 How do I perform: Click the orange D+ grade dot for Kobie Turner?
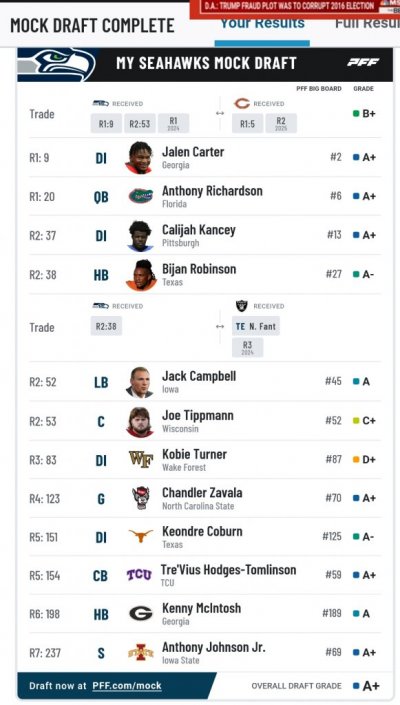(356, 460)
